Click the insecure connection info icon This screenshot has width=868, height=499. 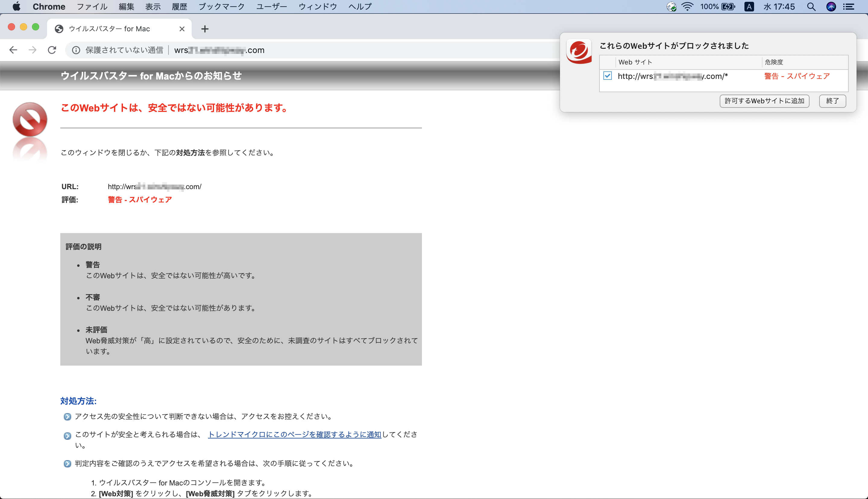click(76, 50)
